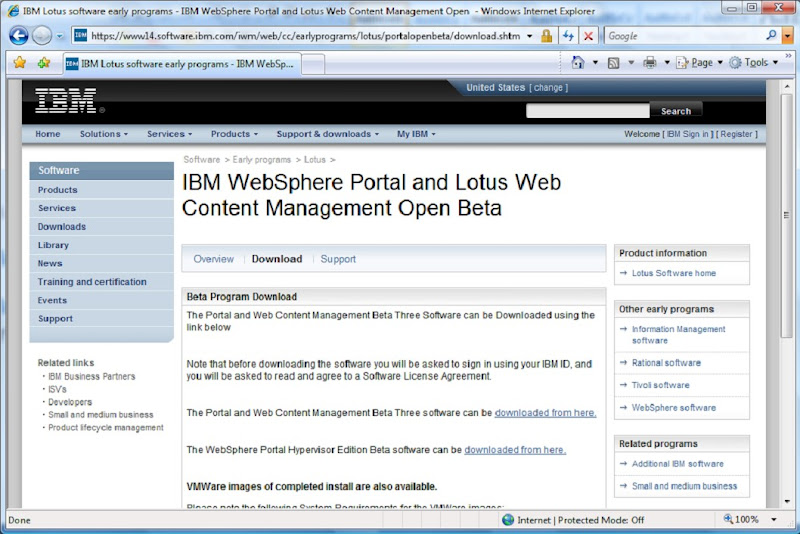Click the command bar overflow chevron
The height and width of the screenshot is (534, 800).
click(x=788, y=56)
